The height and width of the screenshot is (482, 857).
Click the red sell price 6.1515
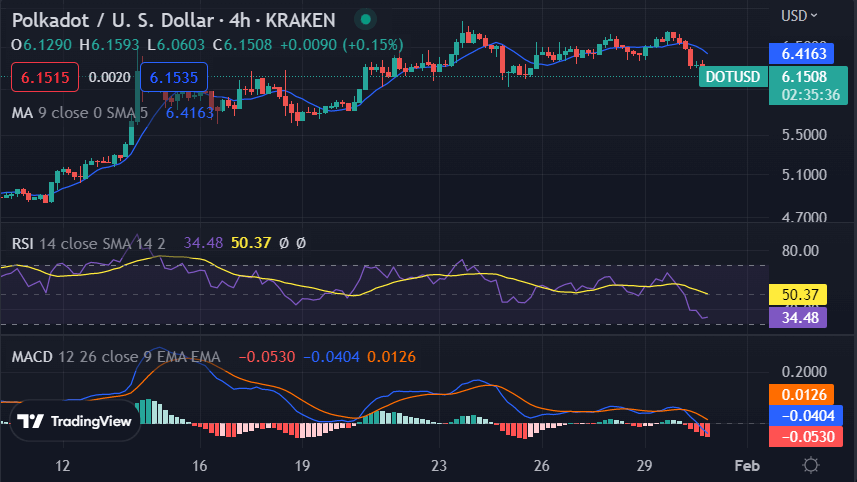click(x=45, y=78)
